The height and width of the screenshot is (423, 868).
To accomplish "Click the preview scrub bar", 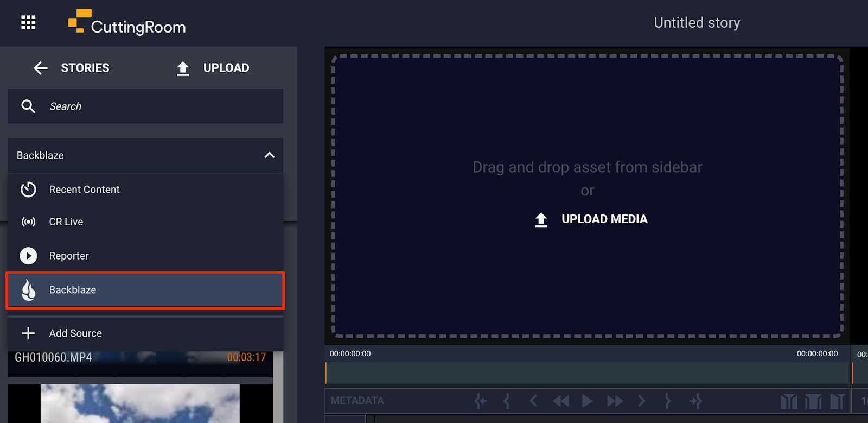I will [x=588, y=373].
